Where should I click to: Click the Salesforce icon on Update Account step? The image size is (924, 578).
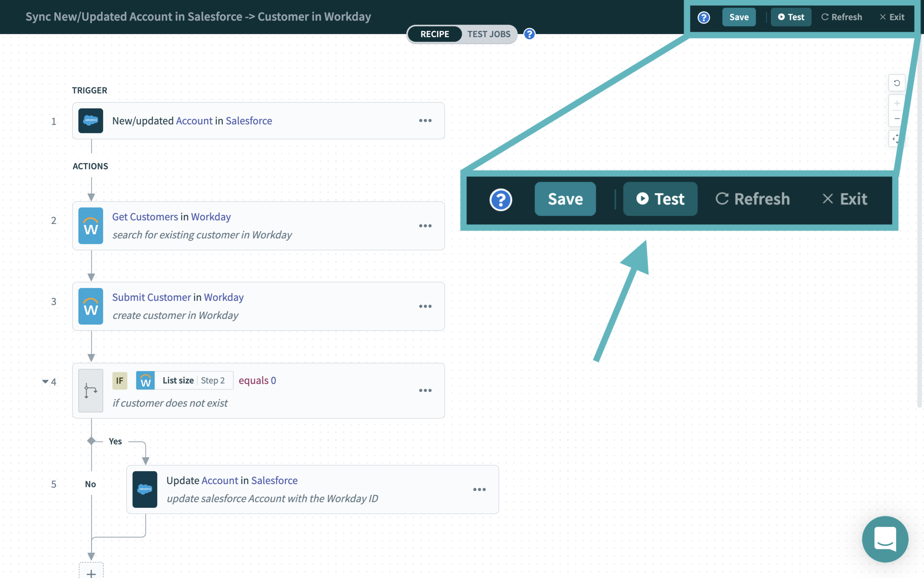point(145,490)
